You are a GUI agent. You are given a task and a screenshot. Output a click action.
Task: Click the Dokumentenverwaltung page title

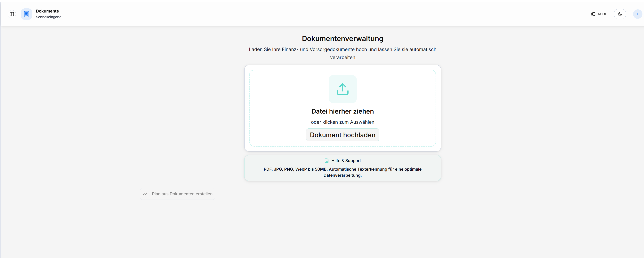[342, 39]
